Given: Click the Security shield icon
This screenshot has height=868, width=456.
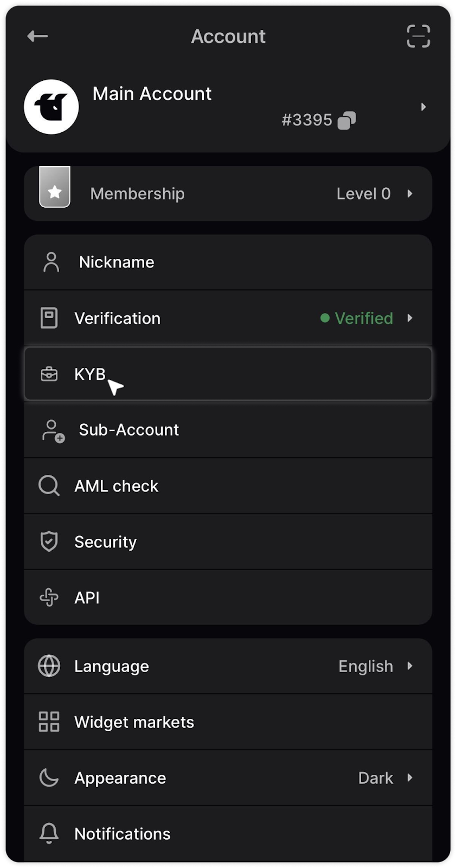Looking at the screenshot, I should (49, 541).
